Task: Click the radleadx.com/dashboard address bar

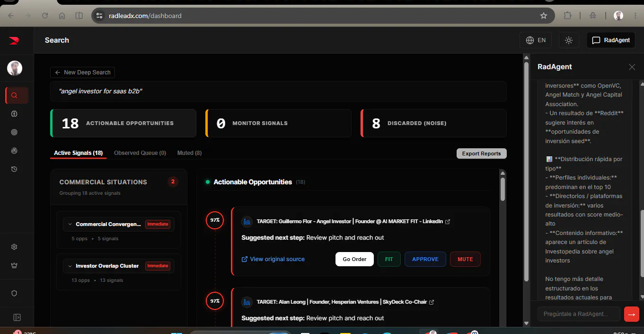Action: (x=323, y=16)
